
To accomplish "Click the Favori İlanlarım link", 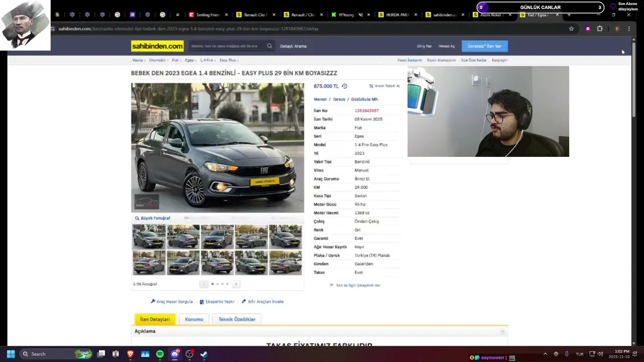I will click(x=410, y=60).
